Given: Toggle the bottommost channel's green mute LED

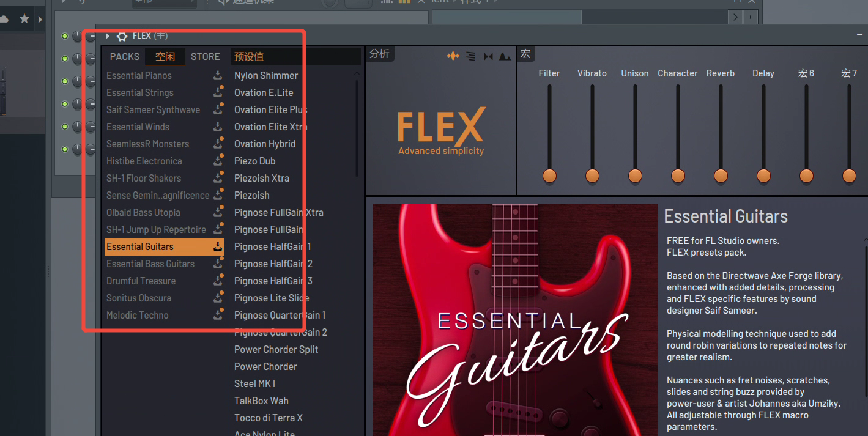Looking at the screenshot, I should (x=65, y=149).
